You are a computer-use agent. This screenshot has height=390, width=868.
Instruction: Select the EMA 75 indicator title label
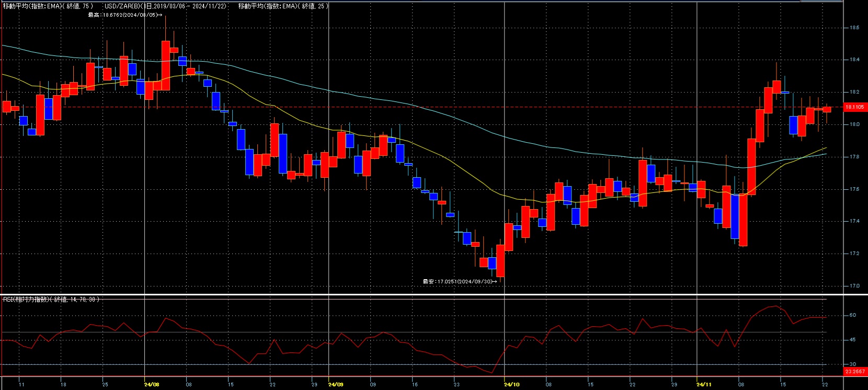point(48,6)
